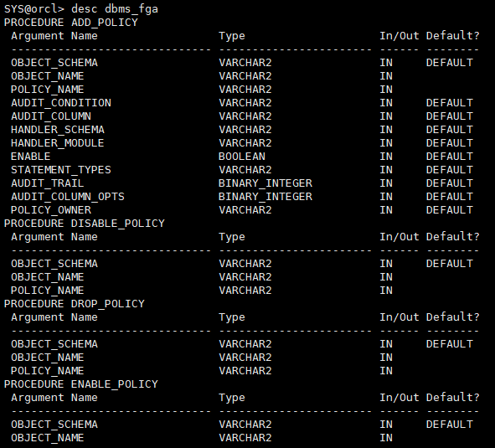The height and width of the screenshot is (448, 495).
Task: Click DEFAULT value in AUDIT_CONDITION row
Action: click(x=450, y=103)
